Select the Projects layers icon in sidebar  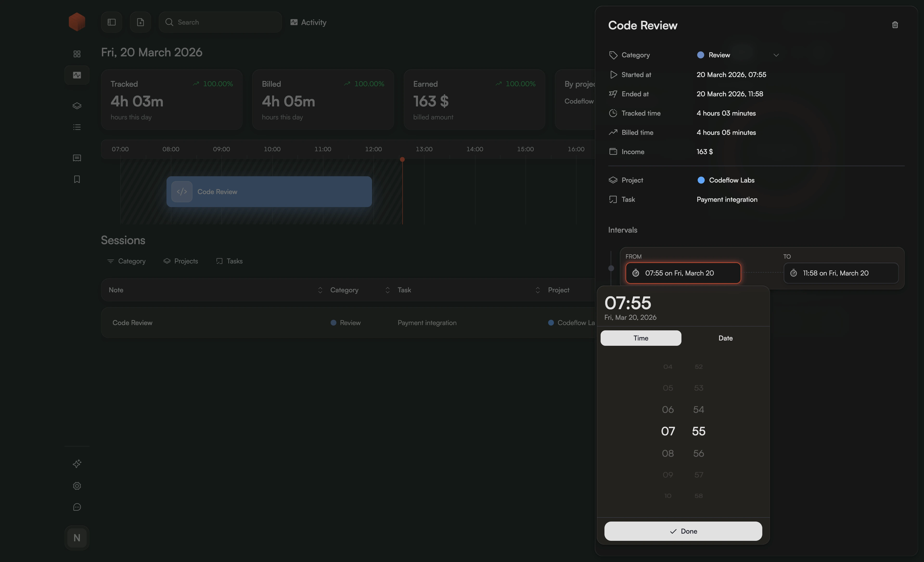tap(77, 105)
